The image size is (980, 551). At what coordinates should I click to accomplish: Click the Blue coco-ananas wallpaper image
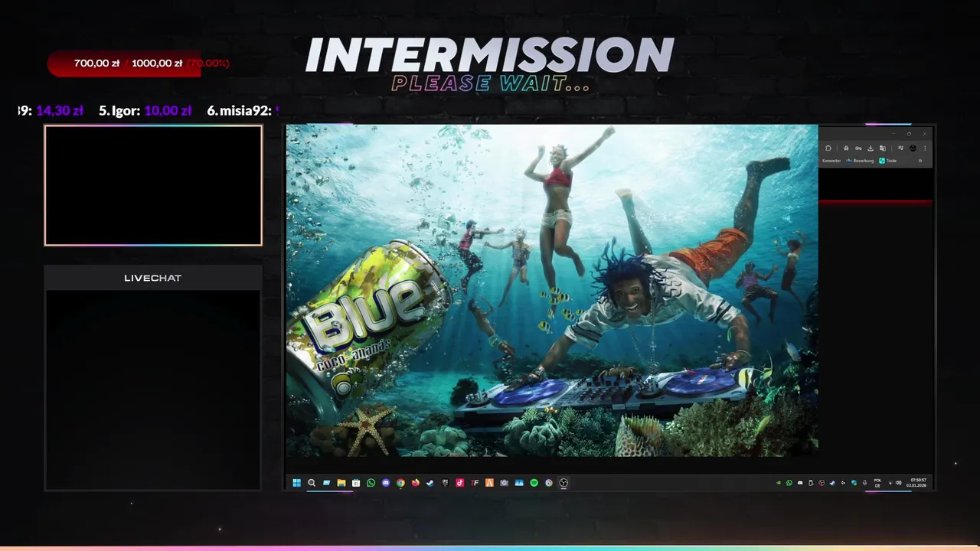click(x=551, y=291)
